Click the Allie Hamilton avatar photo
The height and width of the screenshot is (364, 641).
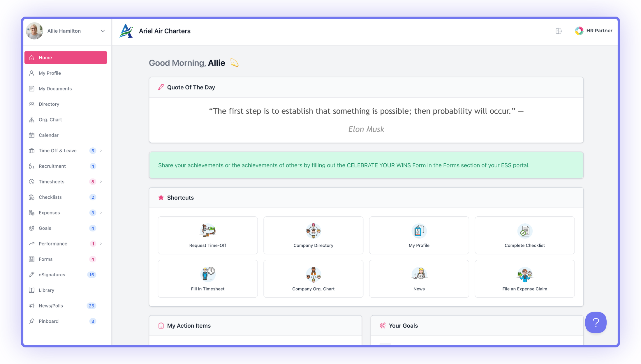(34, 31)
